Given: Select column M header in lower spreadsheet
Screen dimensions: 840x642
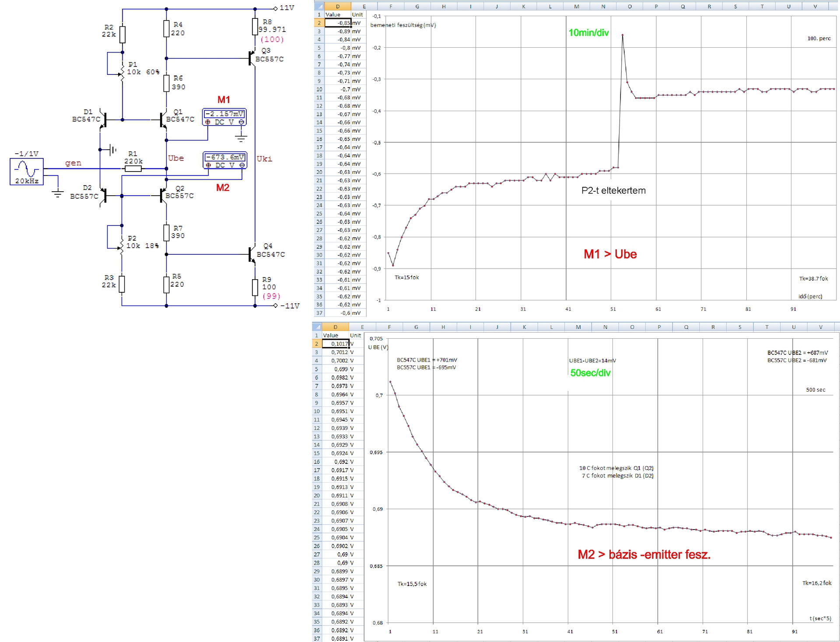Looking at the screenshot, I should click(x=578, y=327).
